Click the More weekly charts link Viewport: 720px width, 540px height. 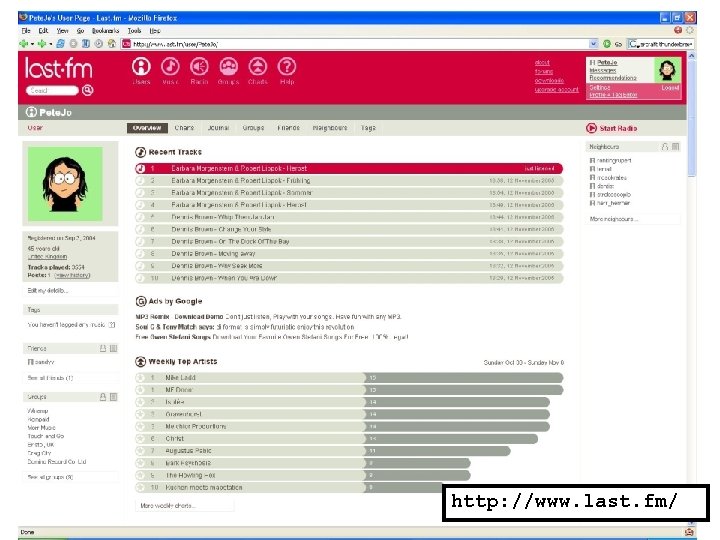tap(168, 506)
